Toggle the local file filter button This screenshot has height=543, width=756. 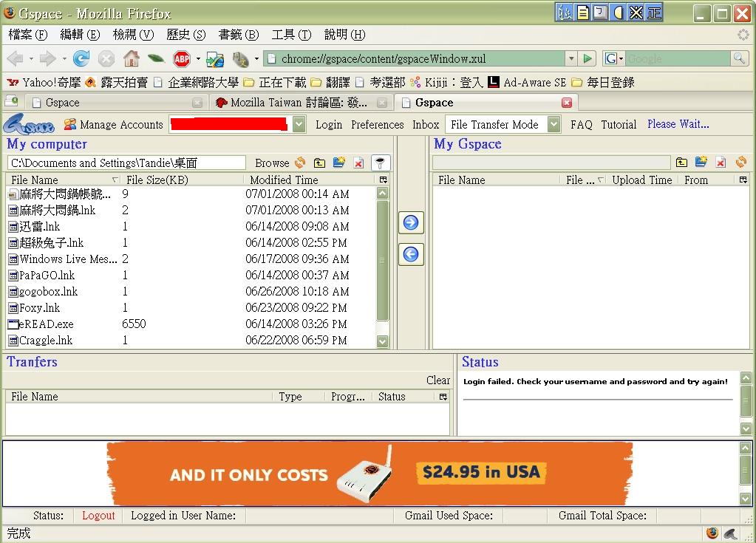pyautogui.click(x=380, y=163)
